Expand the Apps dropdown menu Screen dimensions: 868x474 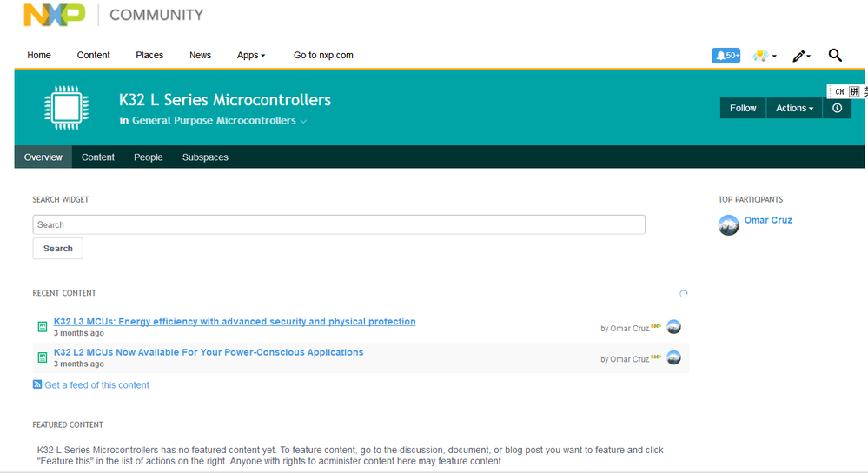click(x=251, y=56)
